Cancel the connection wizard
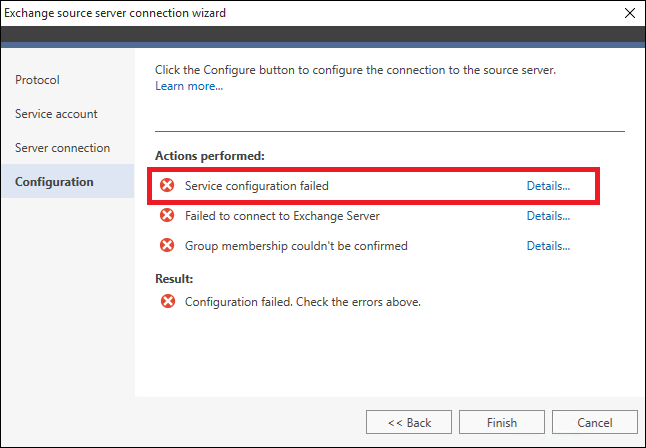646x448 pixels. [x=595, y=422]
